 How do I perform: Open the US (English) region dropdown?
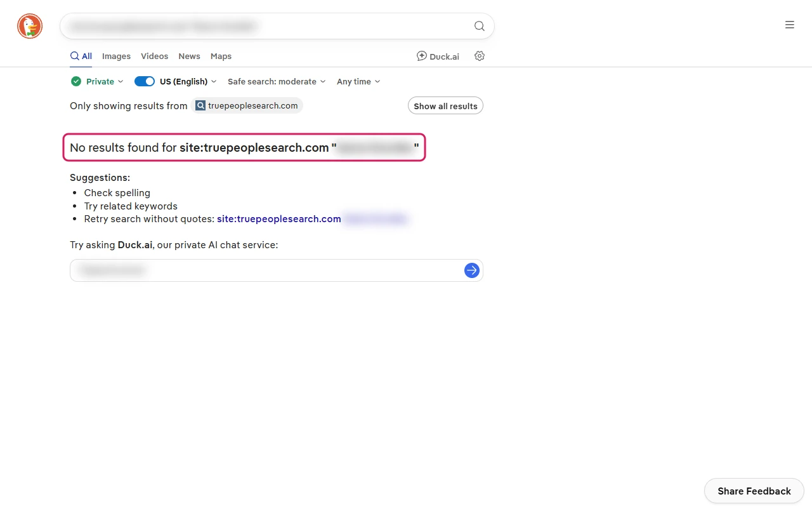point(188,81)
